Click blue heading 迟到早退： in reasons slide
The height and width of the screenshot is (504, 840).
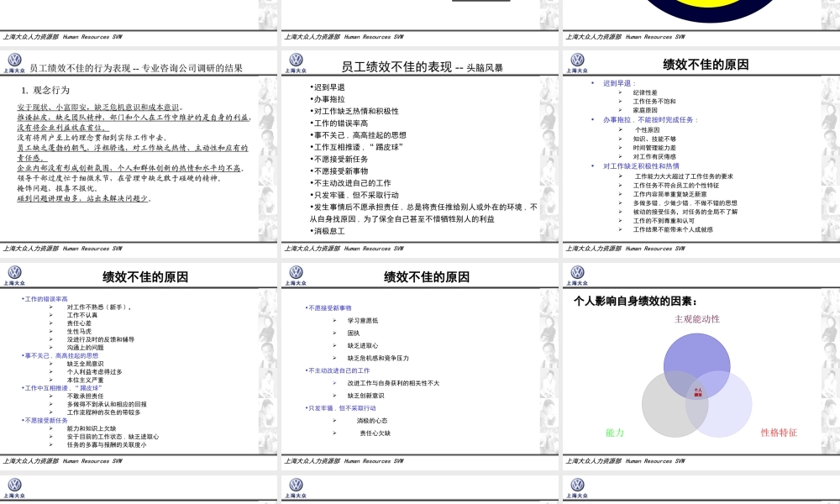click(620, 83)
